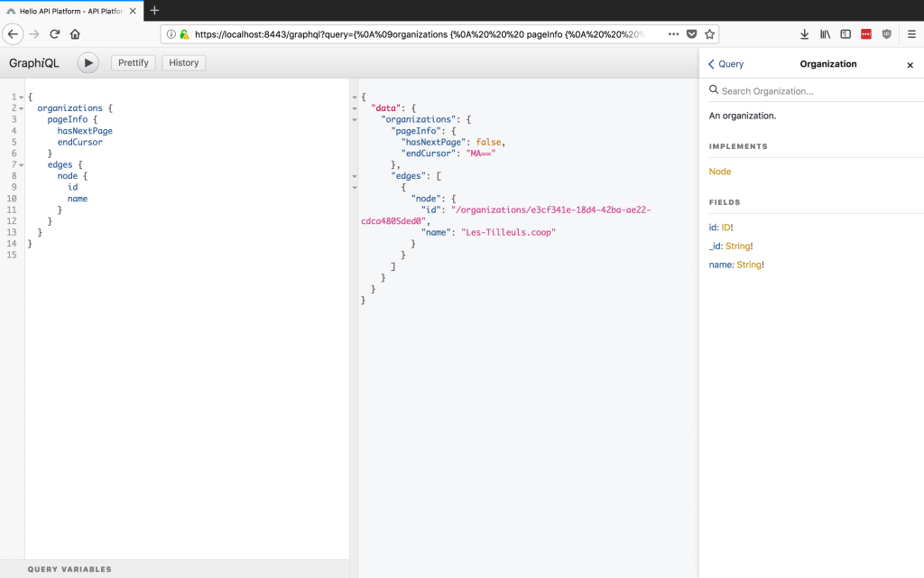Toggle the browser sidebar icon
The height and width of the screenshot is (578, 924).
click(x=845, y=33)
